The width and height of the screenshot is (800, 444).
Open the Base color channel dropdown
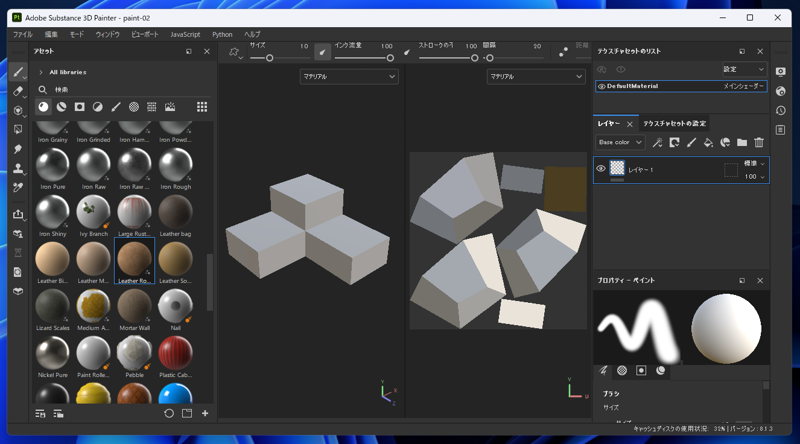620,143
